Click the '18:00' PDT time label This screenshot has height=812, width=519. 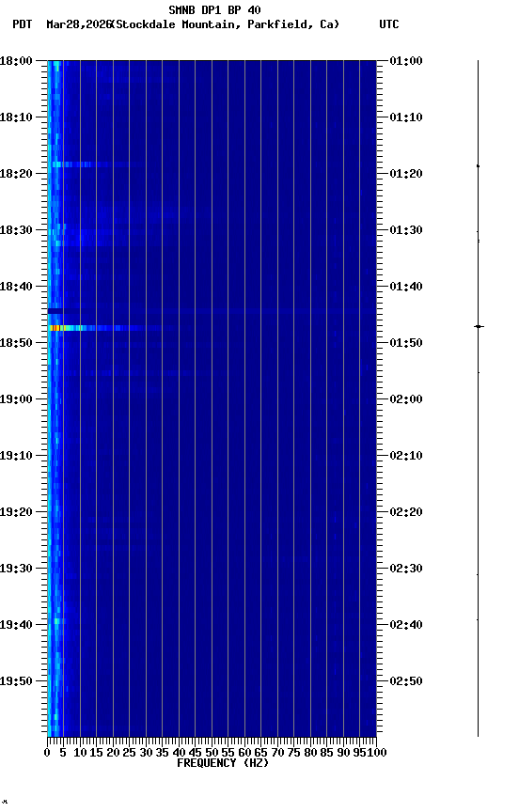point(16,61)
